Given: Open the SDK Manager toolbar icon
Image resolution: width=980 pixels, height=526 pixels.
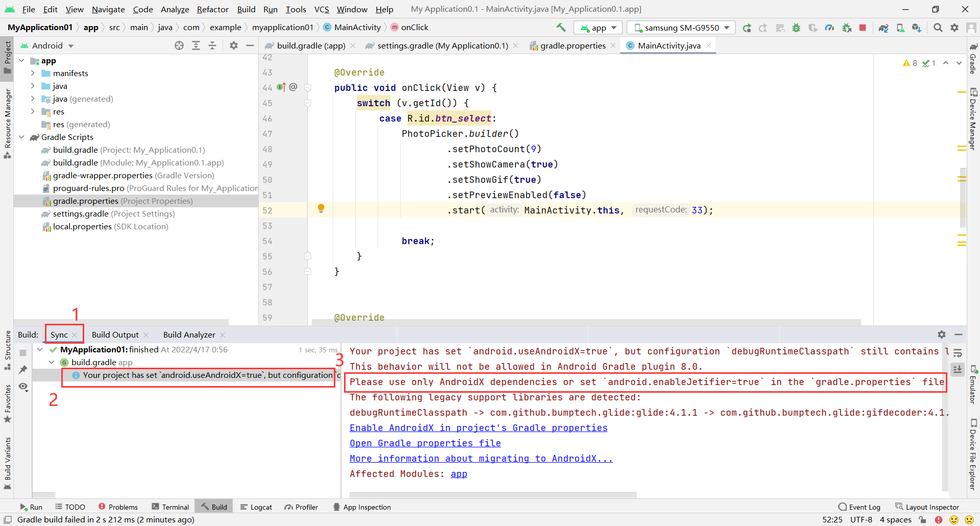Looking at the screenshot, I should [x=917, y=28].
